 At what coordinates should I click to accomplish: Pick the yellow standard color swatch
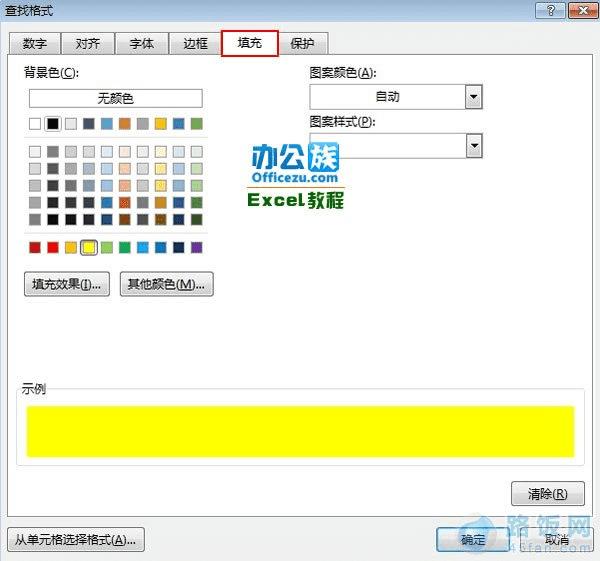click(x=89, y=248)
